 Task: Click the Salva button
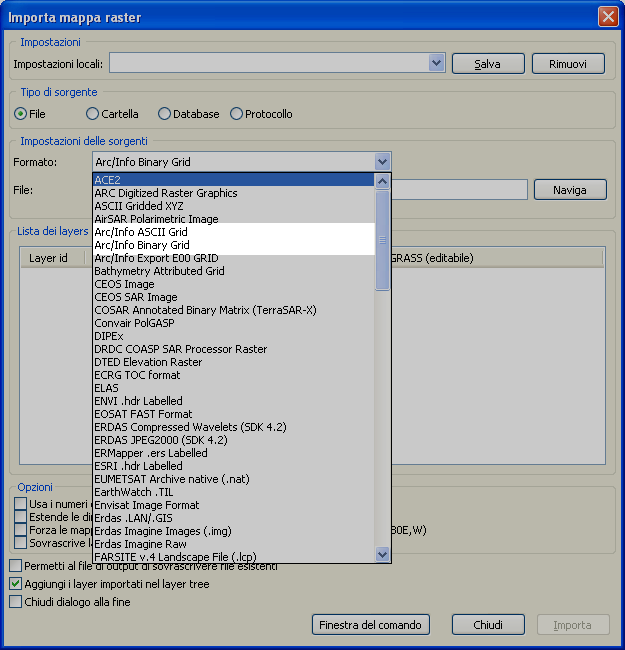[488, 64]
